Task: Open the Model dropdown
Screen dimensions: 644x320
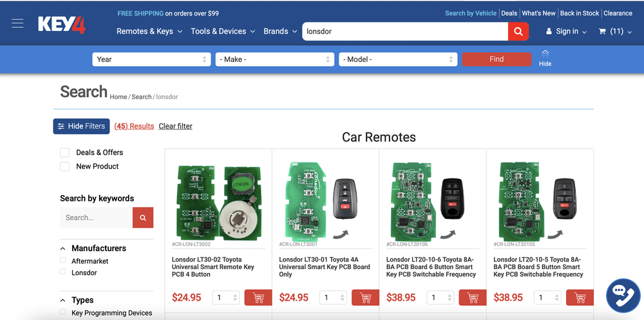Action: [x=398, y=59]
